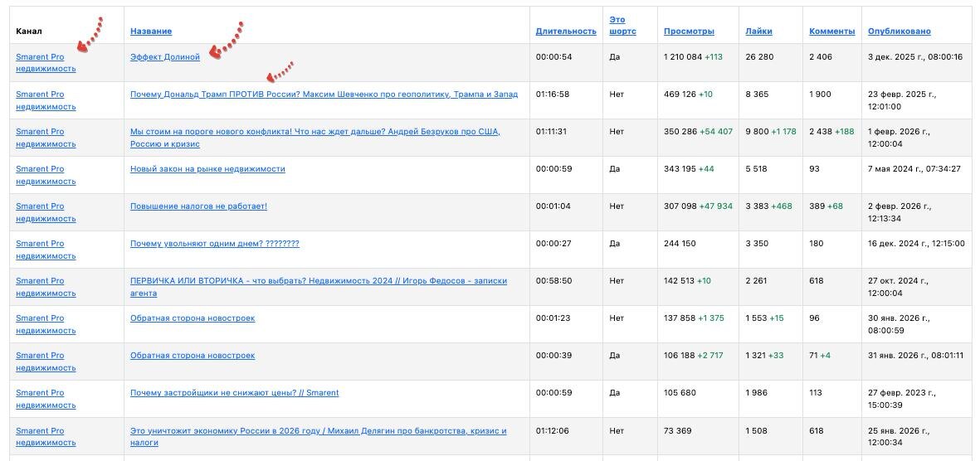The height and width of the screenshot is (461, 980).
Task: Select comments increase '+188'
Action: (x=846, y=132)
